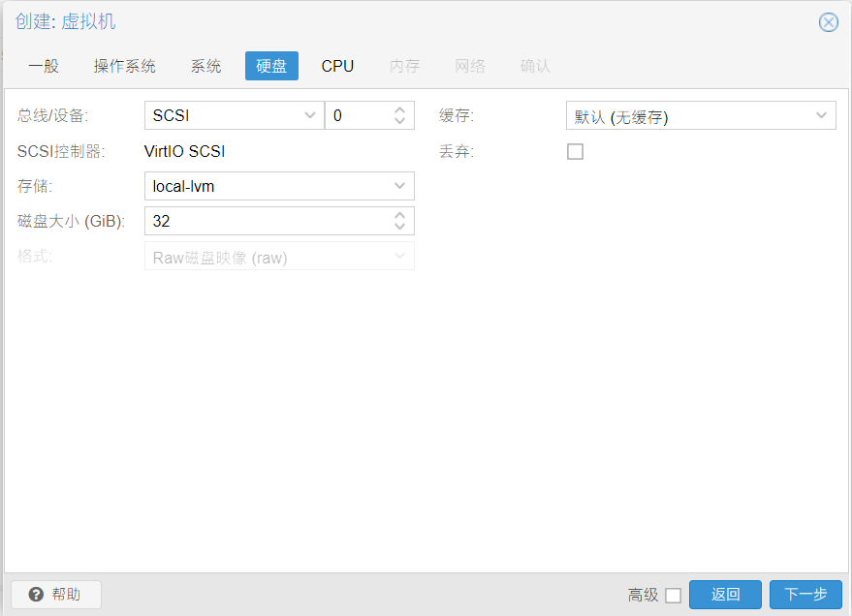Enable the 丢弃 (Discard) checkbox

point(575,151)
